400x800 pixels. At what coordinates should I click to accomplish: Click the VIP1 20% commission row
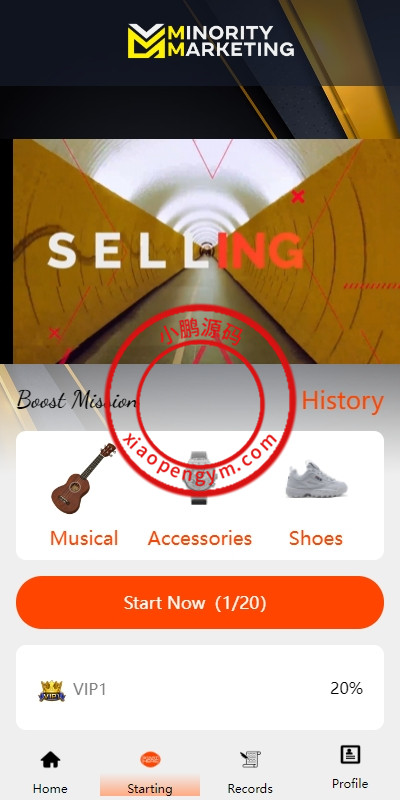click(x=200, y=687)
